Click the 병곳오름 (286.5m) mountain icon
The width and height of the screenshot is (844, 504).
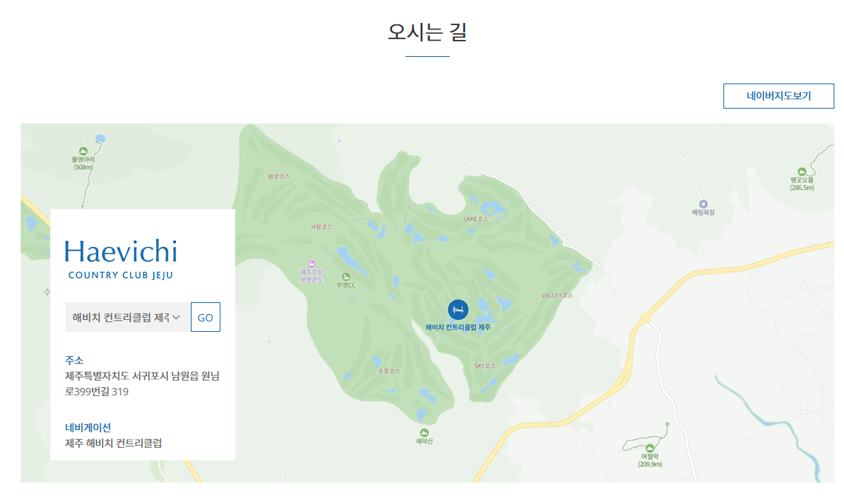point(802,171)
